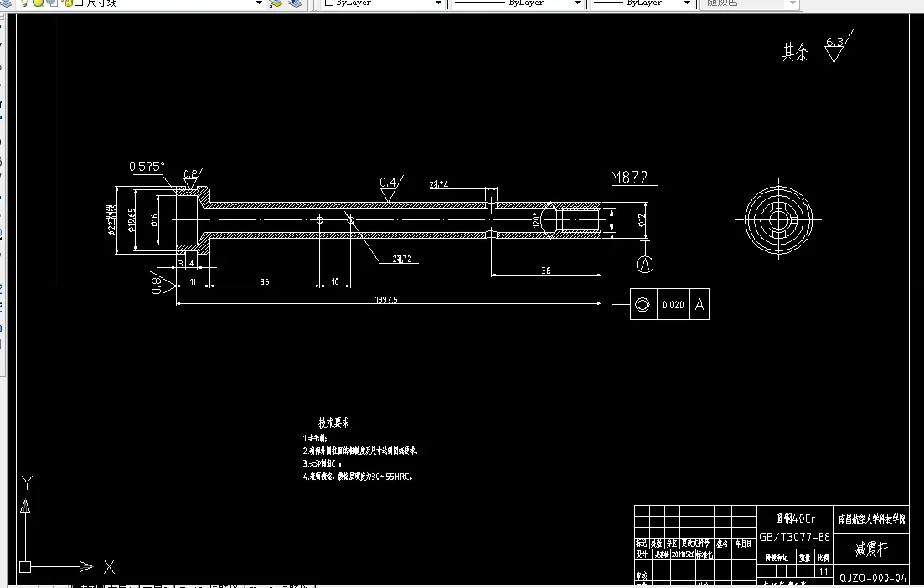Select the 120° angle dimension
This screenshot has height=588, width=924.
coord(536,220)
